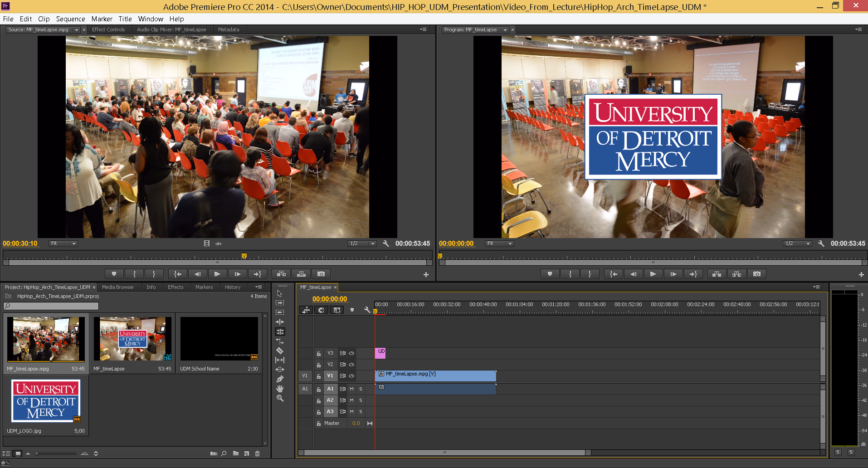The height and width of the screenshot is (468, 868).
Task: Export frame from Source monitor camera icon
Action: [321, 274]
